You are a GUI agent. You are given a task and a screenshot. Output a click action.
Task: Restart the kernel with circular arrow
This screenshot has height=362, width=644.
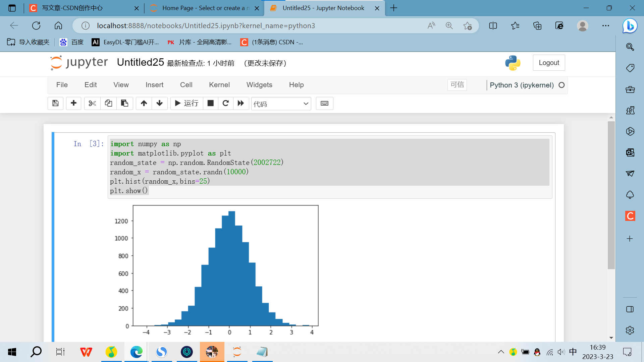tap(226, 103)
